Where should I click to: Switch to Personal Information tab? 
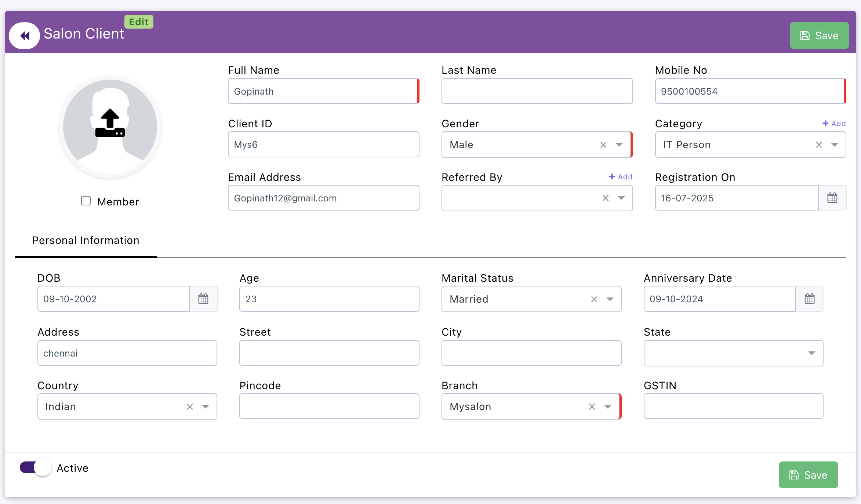(86, 241)
